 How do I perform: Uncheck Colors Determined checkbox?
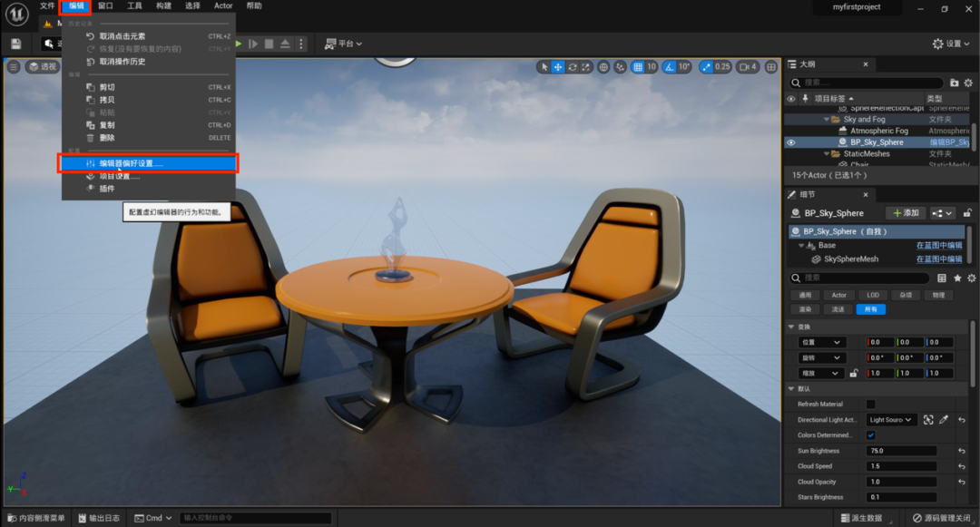[x=871, y=435]
